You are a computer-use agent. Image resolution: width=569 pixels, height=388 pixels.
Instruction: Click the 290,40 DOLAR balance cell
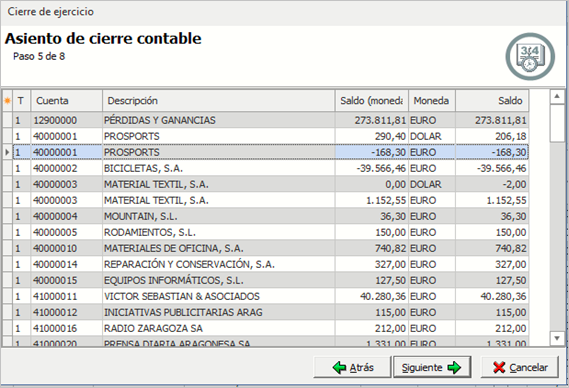pyautogui.click(x=372, y=136)
